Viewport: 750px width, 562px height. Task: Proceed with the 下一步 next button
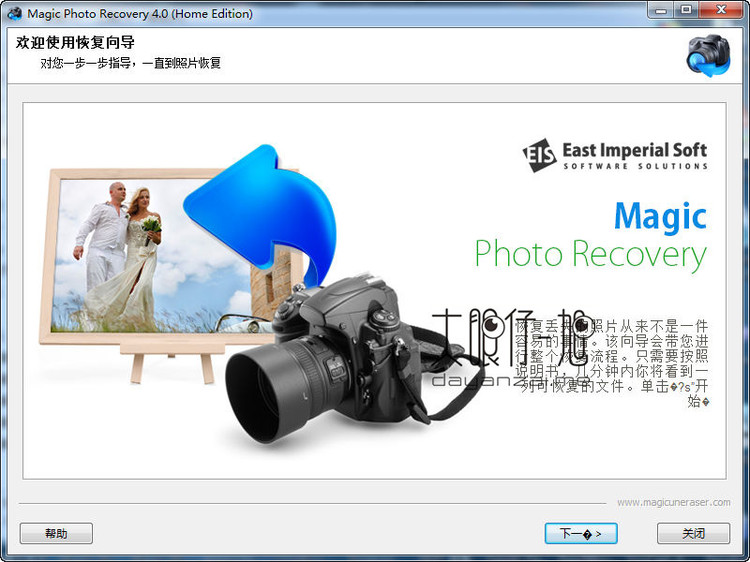pyautogui.click(x=581, y=533)
